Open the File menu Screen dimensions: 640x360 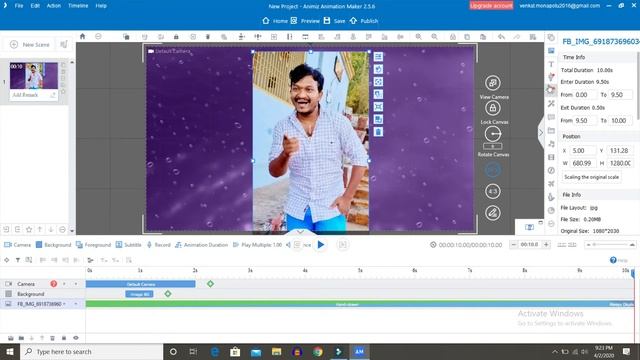point(19,6)
